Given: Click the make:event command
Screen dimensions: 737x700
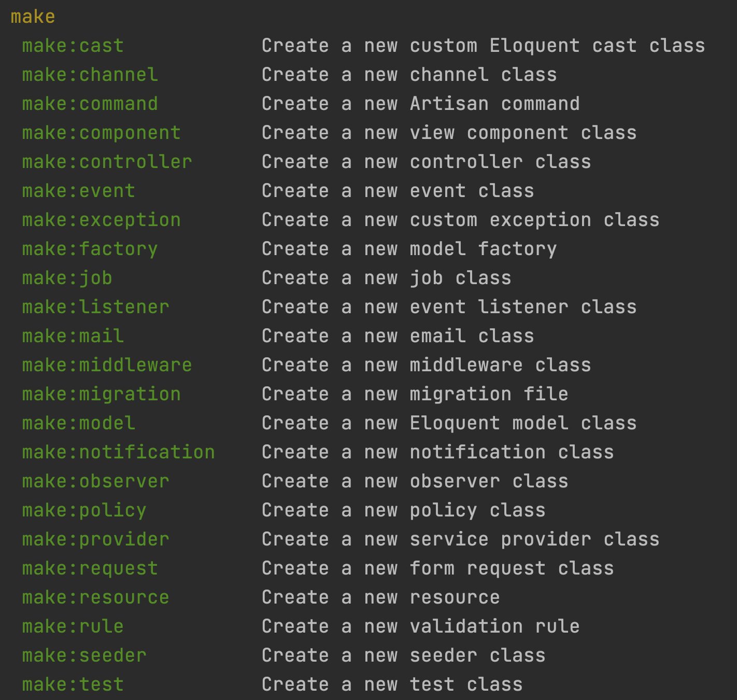Looking at the screenshot, I should tap(79, 191).
